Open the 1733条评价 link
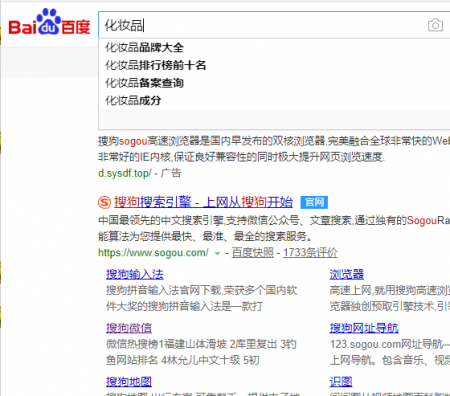Screen dimensions: 450x396 (310, 253)
